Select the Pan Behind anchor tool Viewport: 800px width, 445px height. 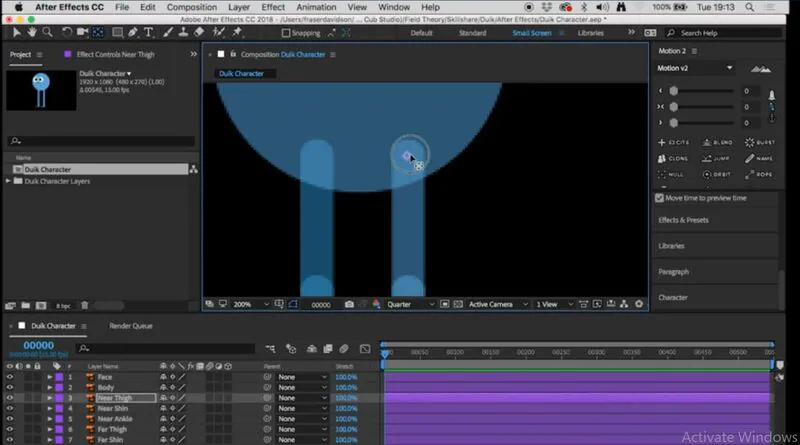(98, 33)
